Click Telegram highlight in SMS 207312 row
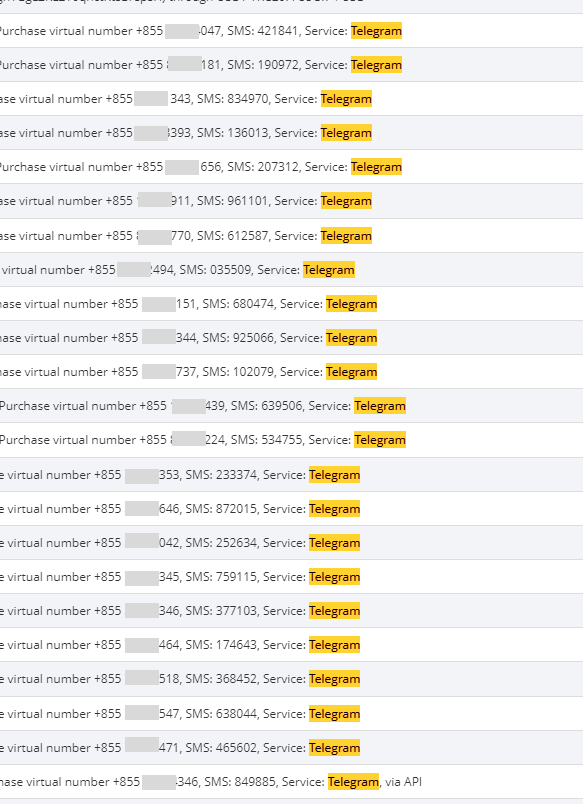 [376, 167]
